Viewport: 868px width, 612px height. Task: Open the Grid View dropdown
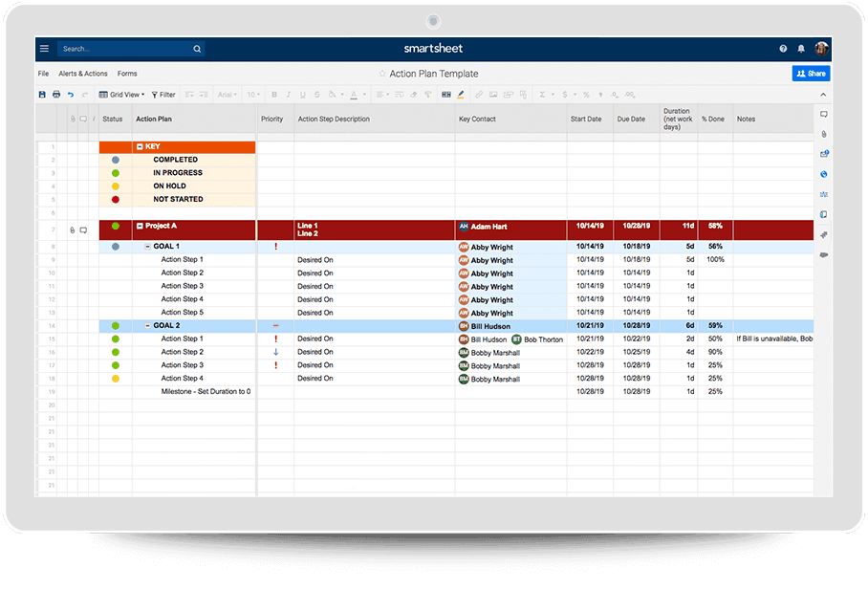point(121,95)
